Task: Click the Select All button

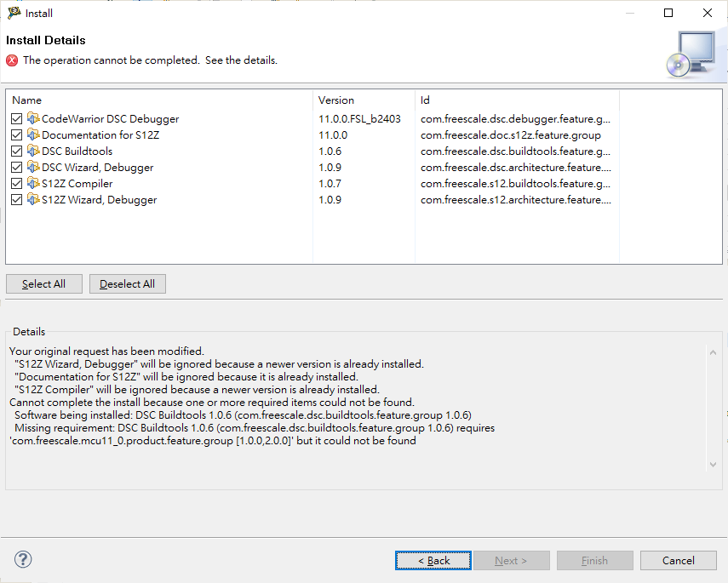Action: coord(44,283)
